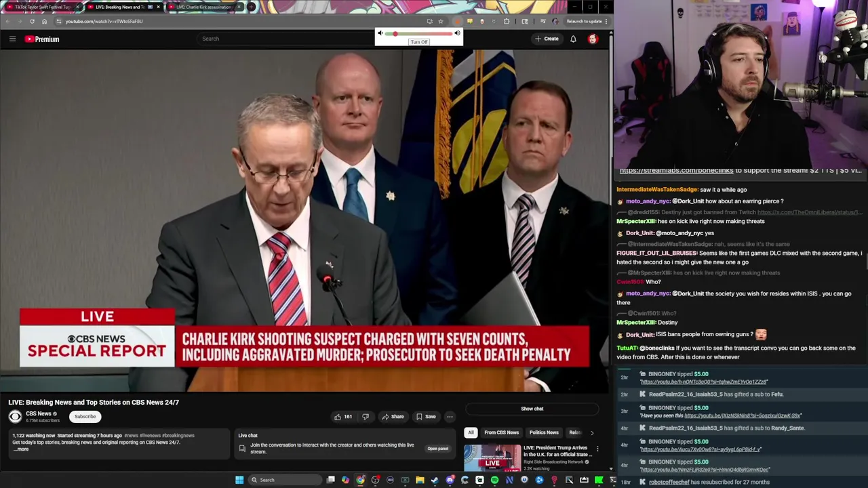The width and height of the screenshot is (868, 488).
Task: Click video title LIVE: Breaking News text
Action: point(94,403)
